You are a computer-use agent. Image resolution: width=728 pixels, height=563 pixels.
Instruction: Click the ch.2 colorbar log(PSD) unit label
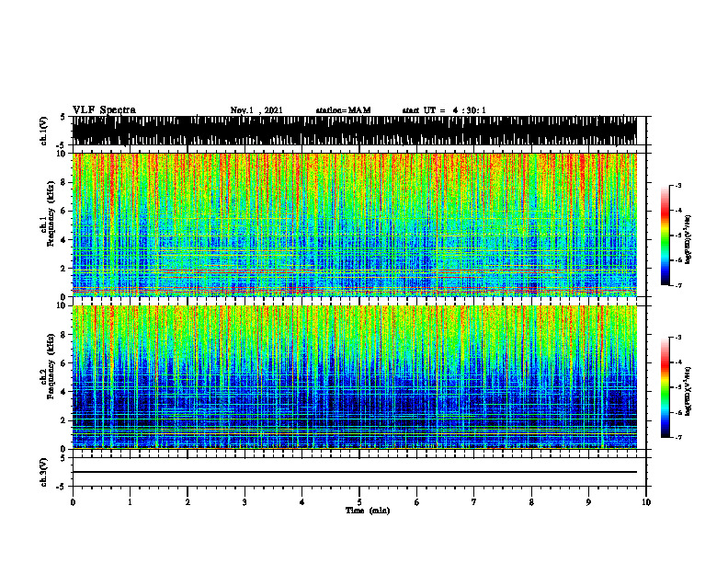(x=688, y=392)
